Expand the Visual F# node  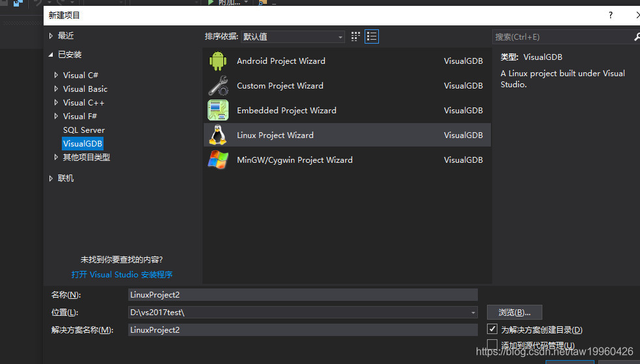pyautogui.click(x=56, y=117)
